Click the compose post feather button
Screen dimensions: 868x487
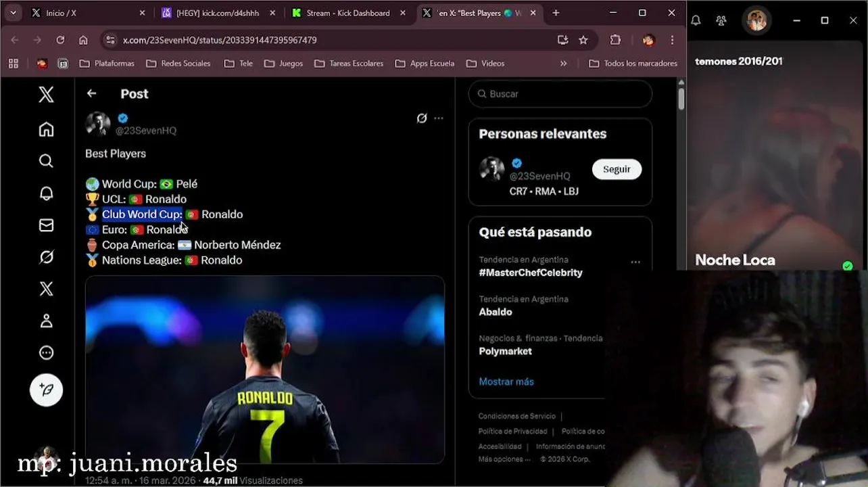pos(46,390)
